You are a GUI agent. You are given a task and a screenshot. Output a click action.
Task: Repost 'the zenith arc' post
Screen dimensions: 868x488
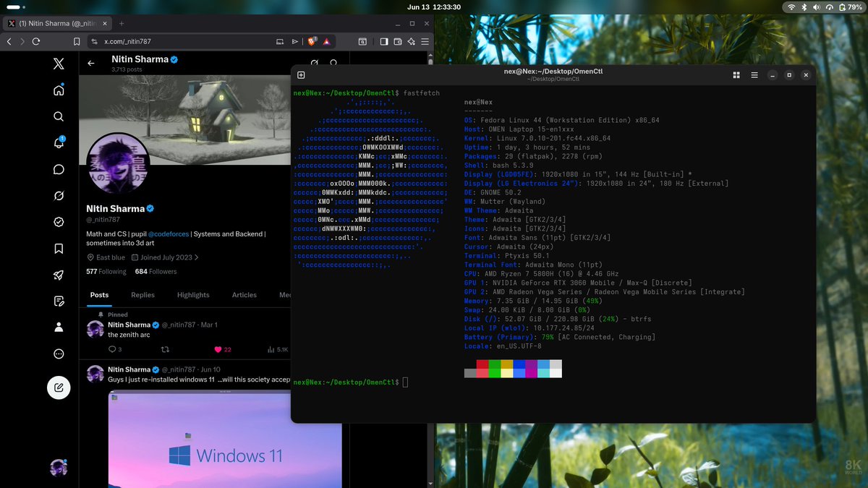pyautogui.click(x=164, y=349)
